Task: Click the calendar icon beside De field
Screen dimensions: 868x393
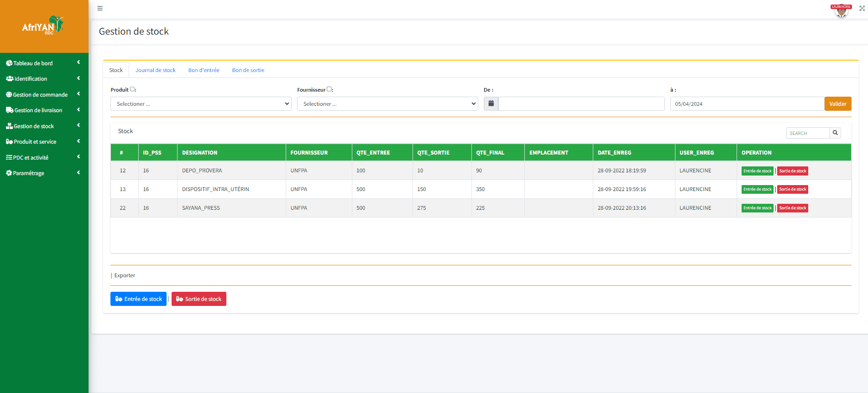Action: pyautogui.click(x=491, y=103)
